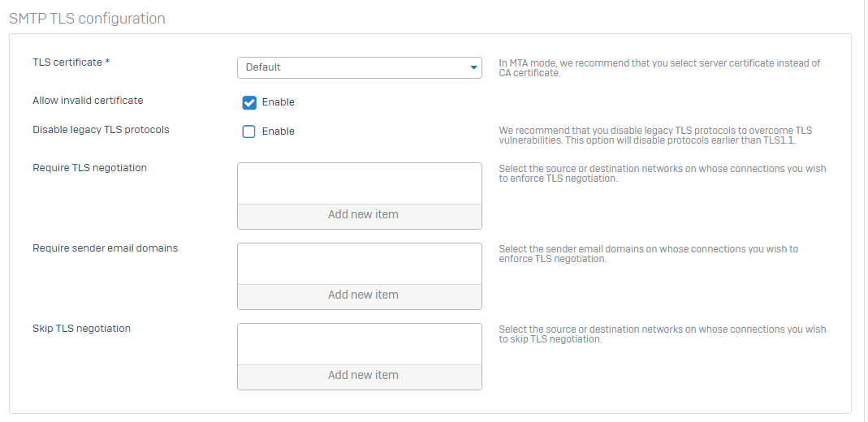Click the Enable label beside Disable legacy TLS protocols

coord(278,131)
